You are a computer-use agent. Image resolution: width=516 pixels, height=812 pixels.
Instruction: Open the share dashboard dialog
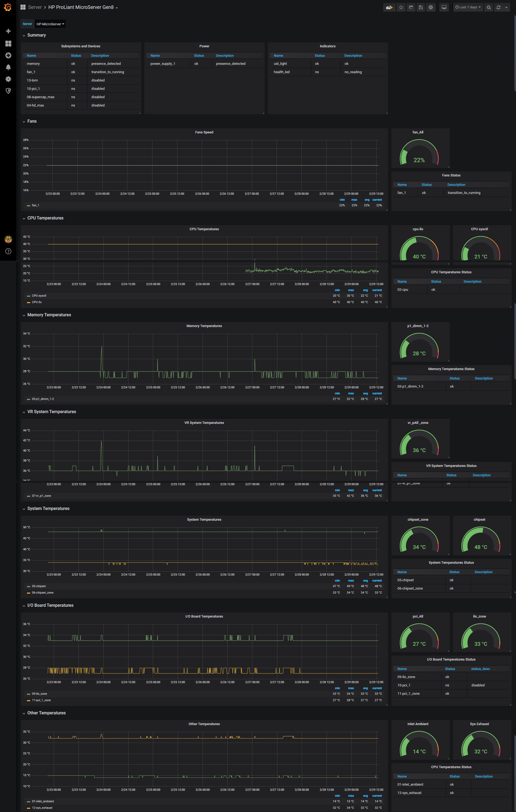coord(411,8)
